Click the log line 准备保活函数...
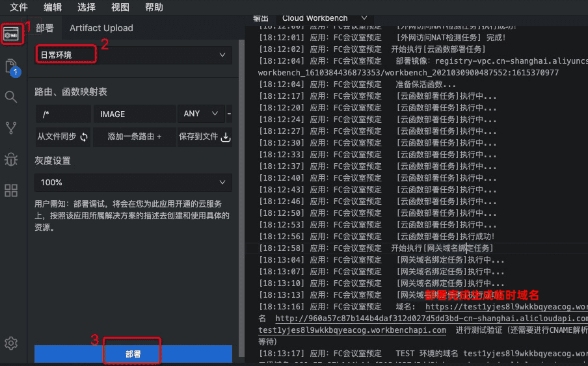The image size is (588, 366). [357, 85]
